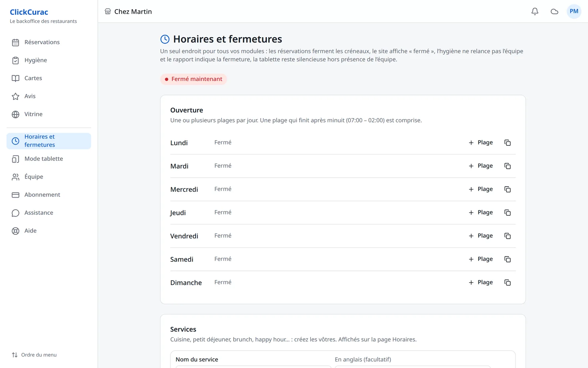Viewport: 588px width, 368px height.
Task: Copy Dimanche hours with the duplicate icon
Action: [508, 283]
